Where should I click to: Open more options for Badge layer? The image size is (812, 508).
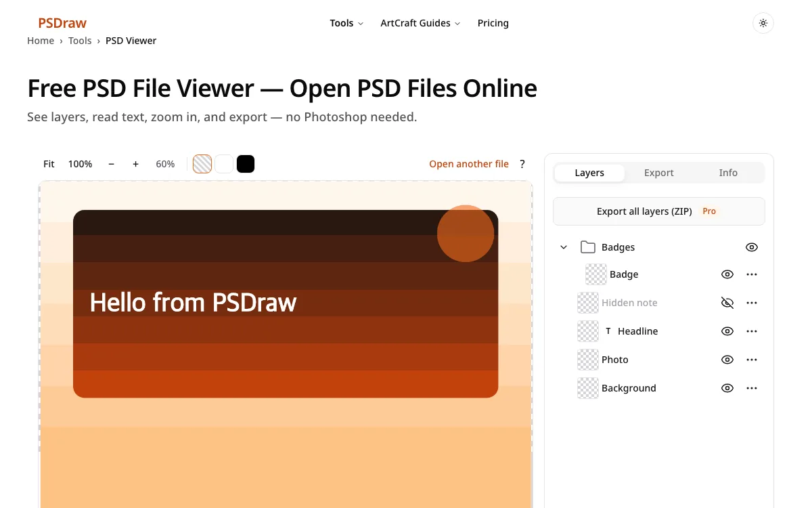(x=752, y=274)
